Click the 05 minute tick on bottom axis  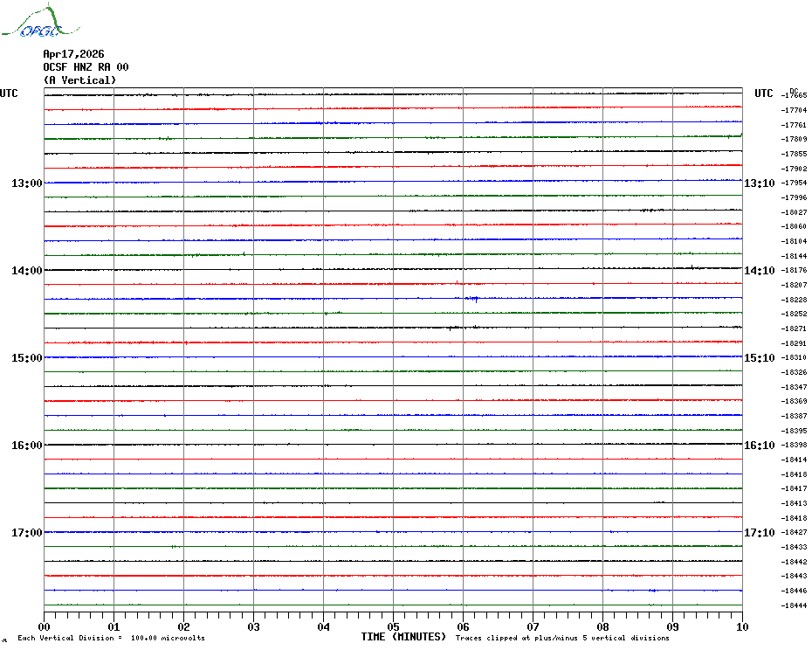(x=393, y=626)
